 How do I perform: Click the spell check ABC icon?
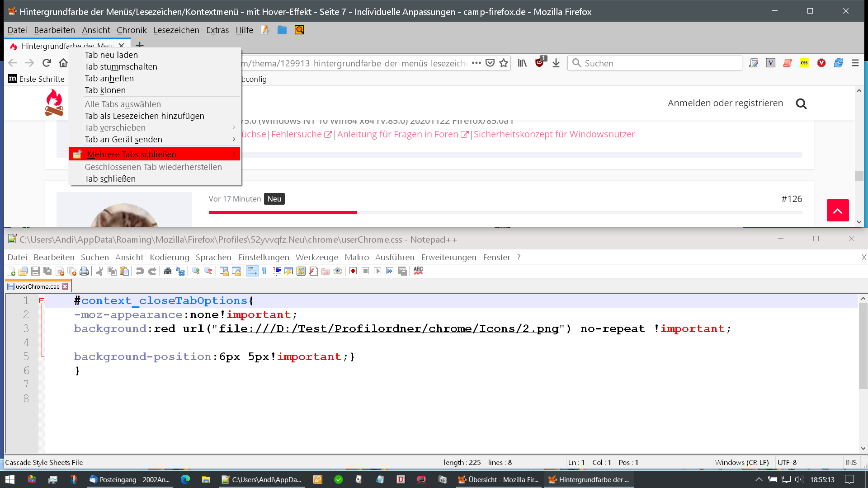(418, 271)
